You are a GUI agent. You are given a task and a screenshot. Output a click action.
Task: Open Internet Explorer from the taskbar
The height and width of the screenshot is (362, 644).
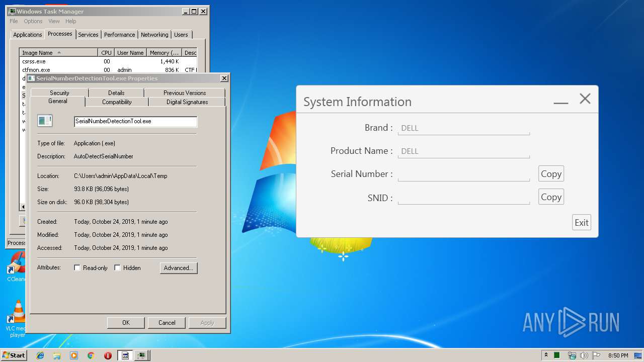tap(40, 355)
